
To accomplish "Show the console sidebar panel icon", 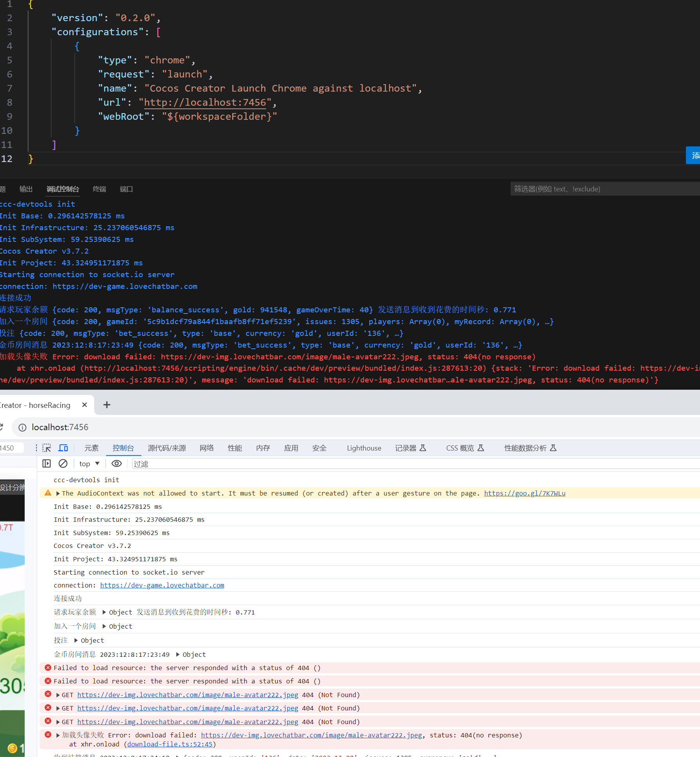I will coord(47,463).
